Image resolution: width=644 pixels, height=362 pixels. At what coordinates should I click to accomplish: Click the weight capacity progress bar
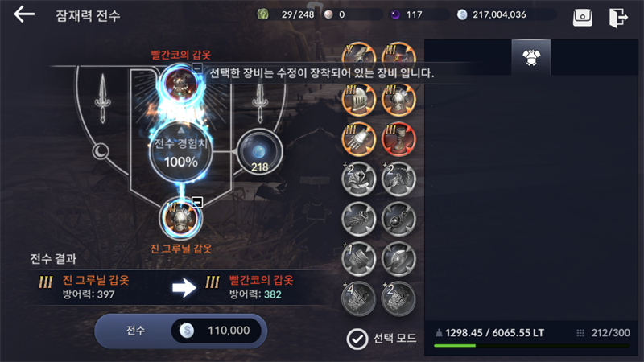531,346
